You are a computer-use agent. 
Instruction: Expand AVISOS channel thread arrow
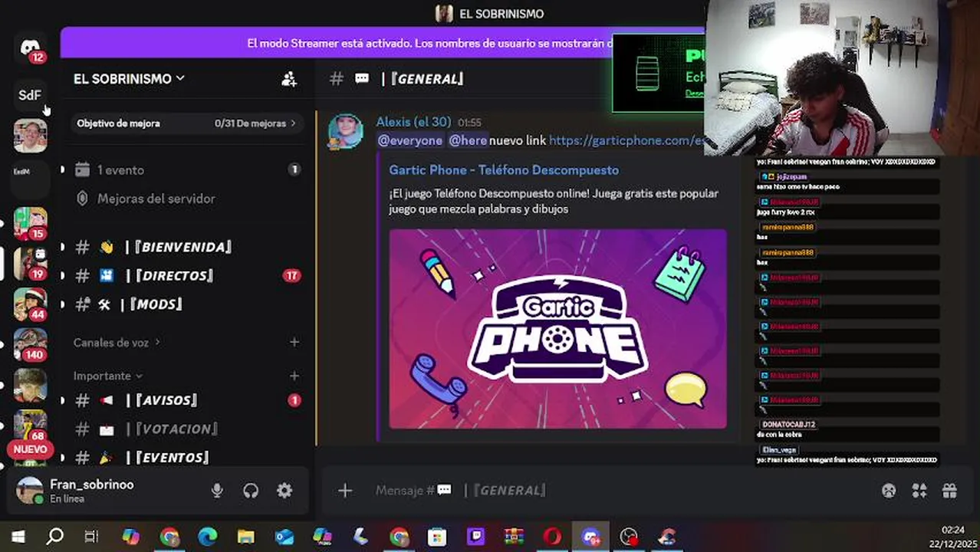(x=63, y=400)
